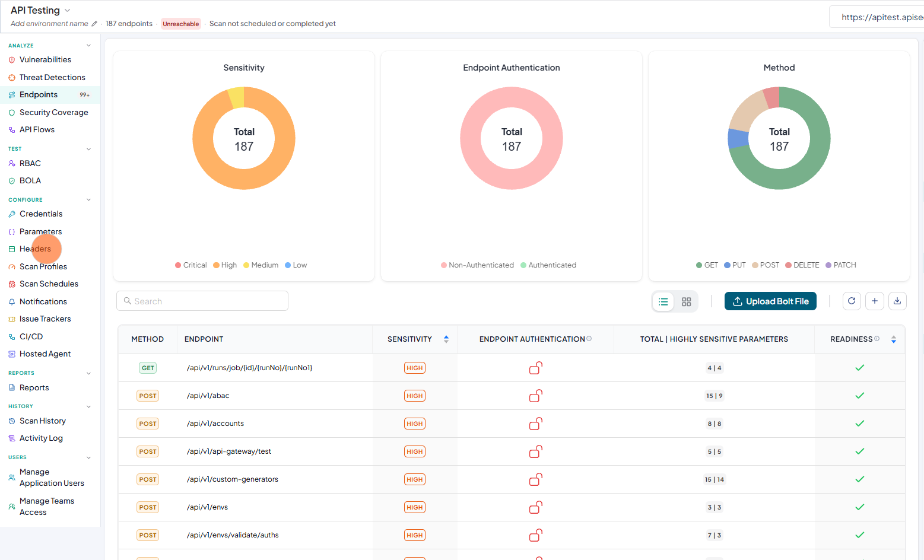Click the download icon in the toolbar

point(897,301)
